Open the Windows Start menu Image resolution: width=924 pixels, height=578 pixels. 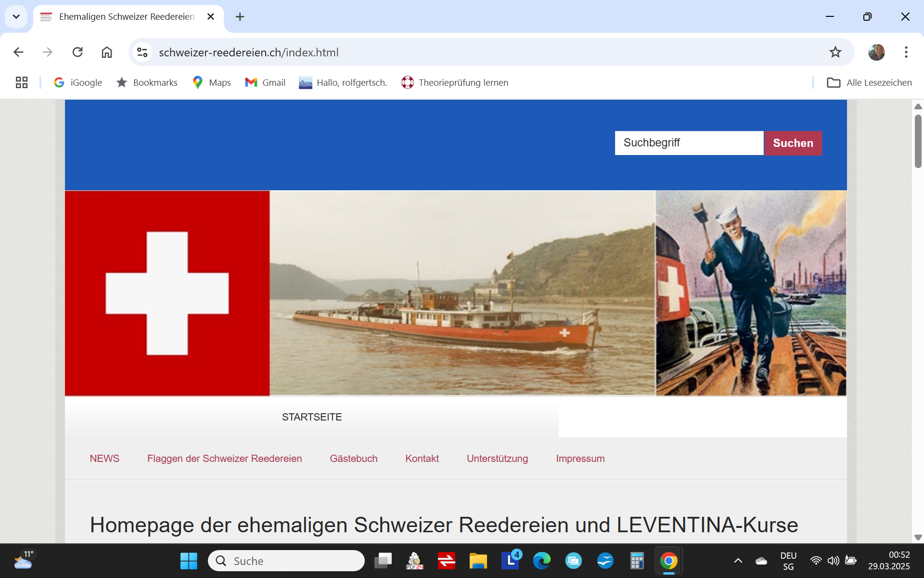pyautogui.click(x=189, y=561)
